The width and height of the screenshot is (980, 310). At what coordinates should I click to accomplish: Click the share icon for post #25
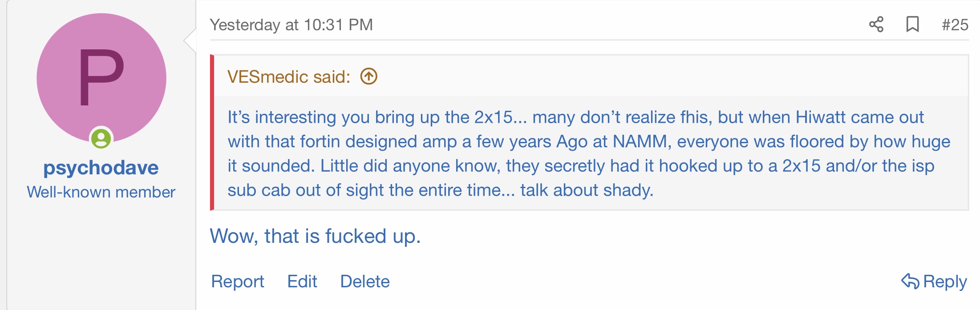pos(876,24)
